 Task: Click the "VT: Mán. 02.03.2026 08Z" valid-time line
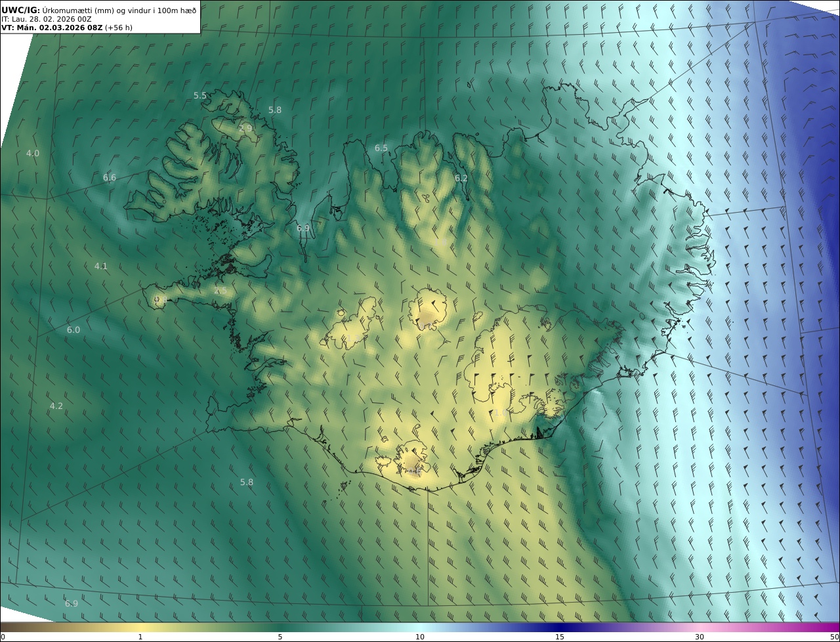click(51, 28)
